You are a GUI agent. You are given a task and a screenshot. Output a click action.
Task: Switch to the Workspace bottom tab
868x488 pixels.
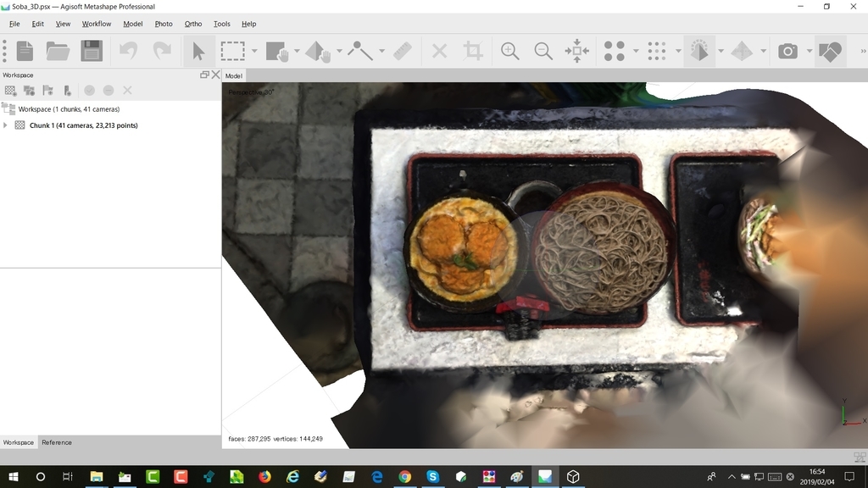pyautogui.click(x=19, y=442)
